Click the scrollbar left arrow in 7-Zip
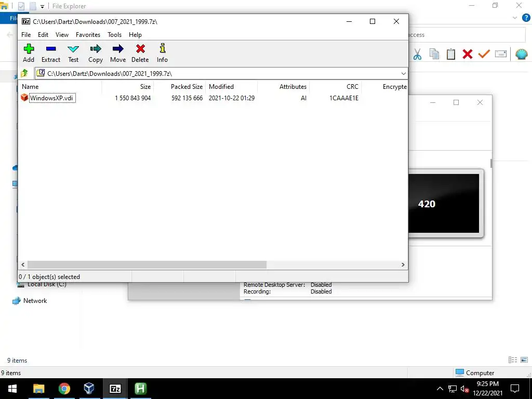The image size is (532, 399). coord(23,264)
